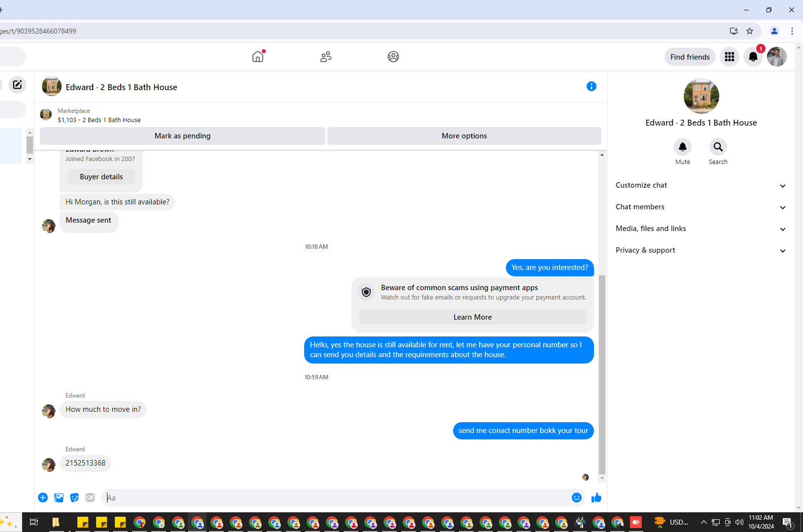The image size is (803, 532).
Task: View Buyer details
Action: (101, 177)
